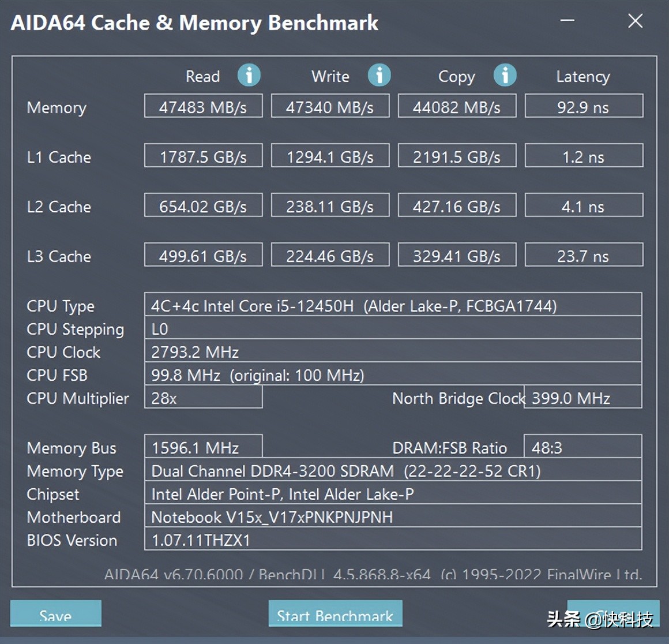Open the Read benchmark info tooltip

(x=249, y=75)
